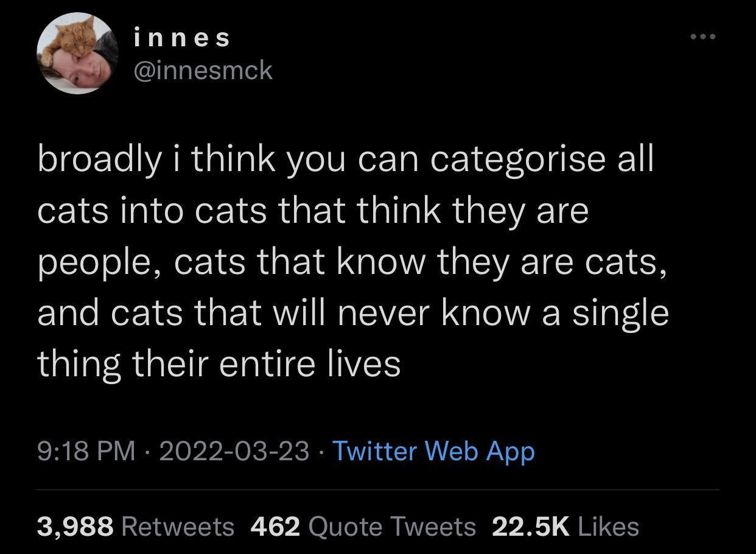Viewport: 756px width, 554px height.
Task: Click the Quote Tweets label
Action: pyautogui.click(x=393, y=526)
